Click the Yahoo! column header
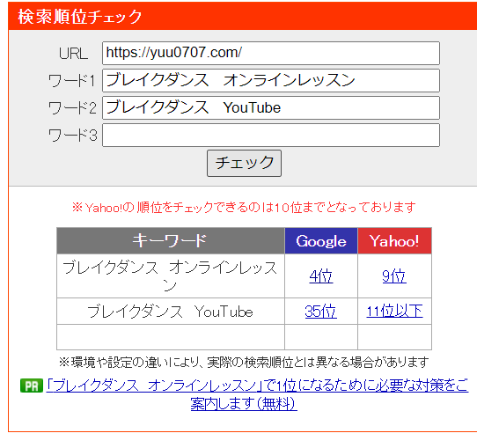This screenshot has width=477, height=448. (394, 241)
